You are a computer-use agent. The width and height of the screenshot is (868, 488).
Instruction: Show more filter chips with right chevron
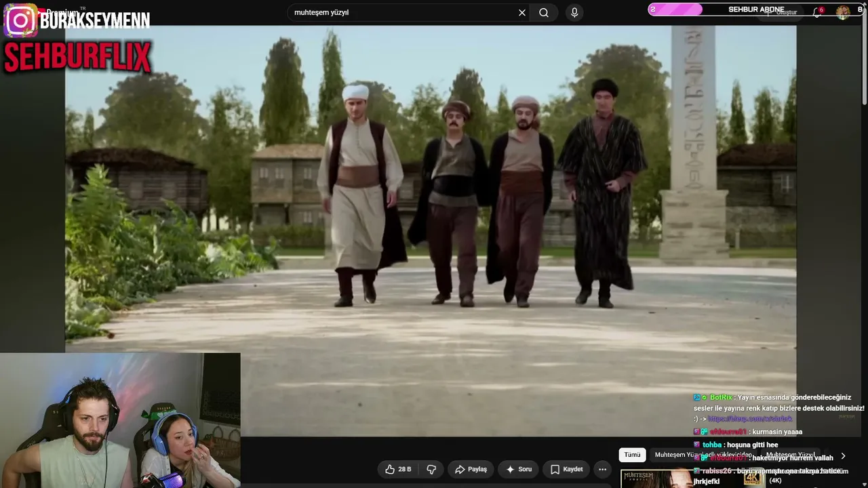[x=843, y=456]
